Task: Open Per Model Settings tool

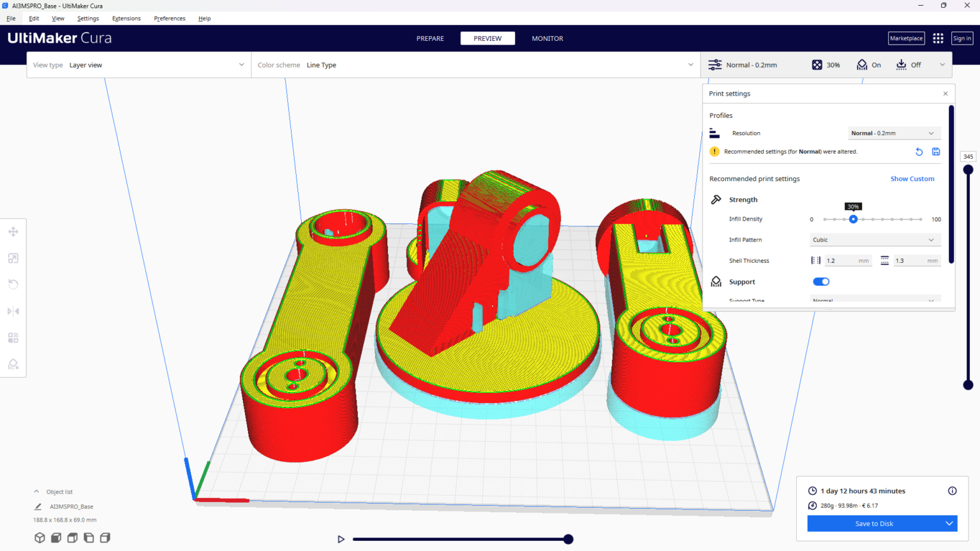Action: [13, 337]
